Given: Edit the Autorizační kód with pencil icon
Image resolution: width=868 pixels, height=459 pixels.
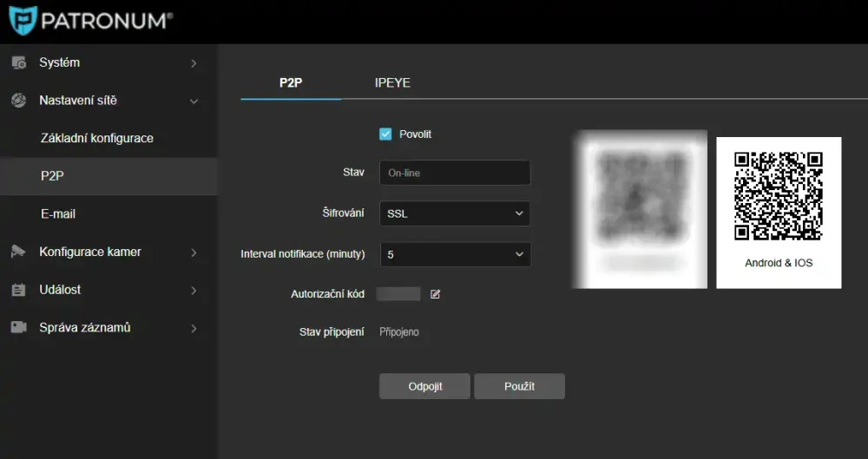Looking at the screenshot, I should click(x=435, y=294).
